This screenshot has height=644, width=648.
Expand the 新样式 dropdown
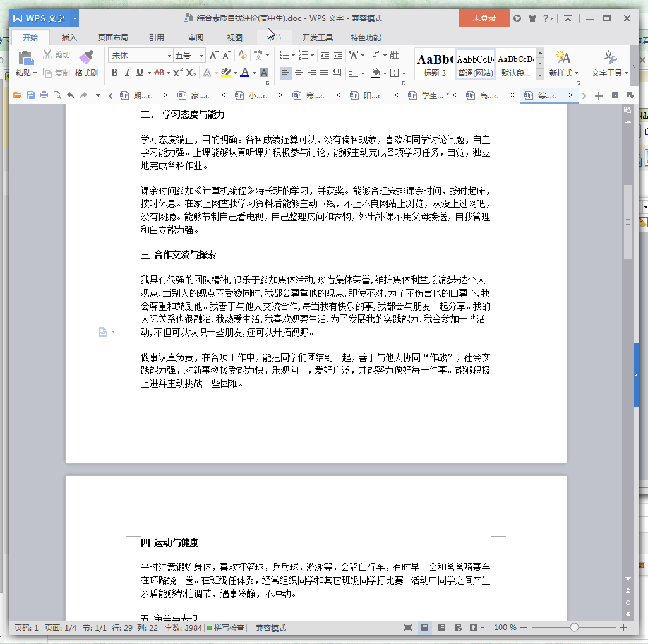pyautogui.click(x=576, y=73)
